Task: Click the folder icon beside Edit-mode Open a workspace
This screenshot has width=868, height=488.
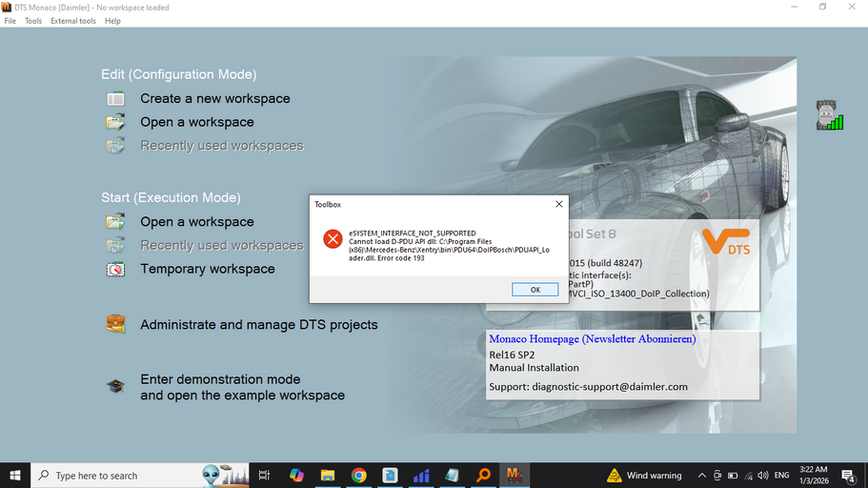Action: click(115, 122)
